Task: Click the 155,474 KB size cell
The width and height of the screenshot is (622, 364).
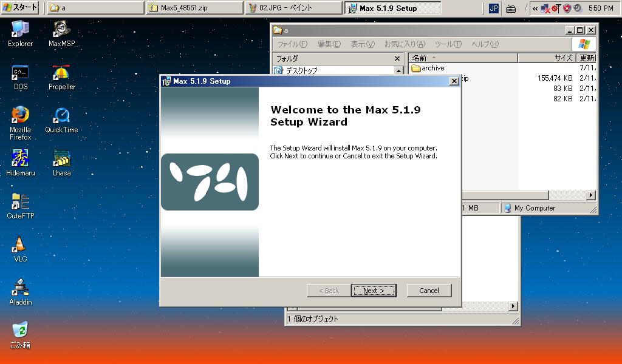Action: [555, 78]
